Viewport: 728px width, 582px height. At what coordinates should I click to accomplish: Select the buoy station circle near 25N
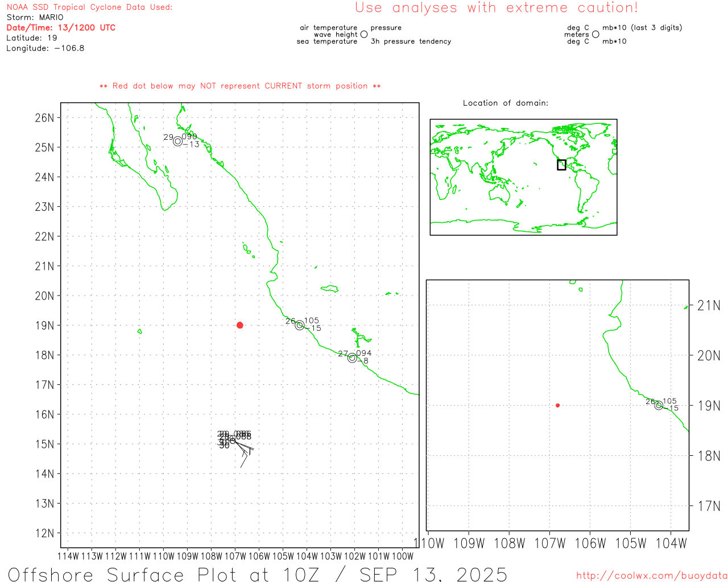click(x=177, y=141)
